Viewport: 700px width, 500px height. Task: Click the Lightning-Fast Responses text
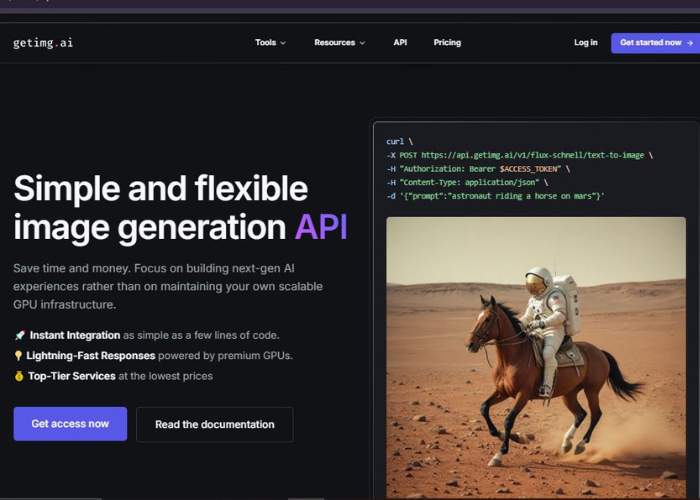point(91,355)
